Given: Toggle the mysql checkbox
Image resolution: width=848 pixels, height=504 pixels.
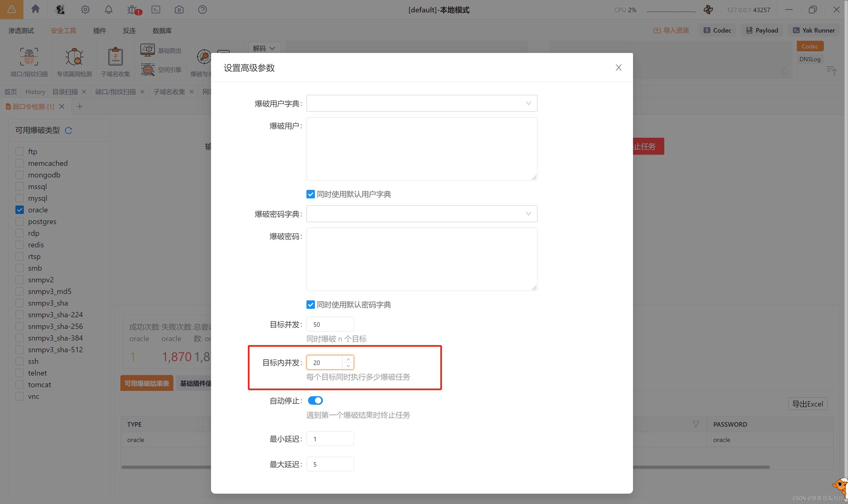Looking at the screenshot, I should coord(20,198).
